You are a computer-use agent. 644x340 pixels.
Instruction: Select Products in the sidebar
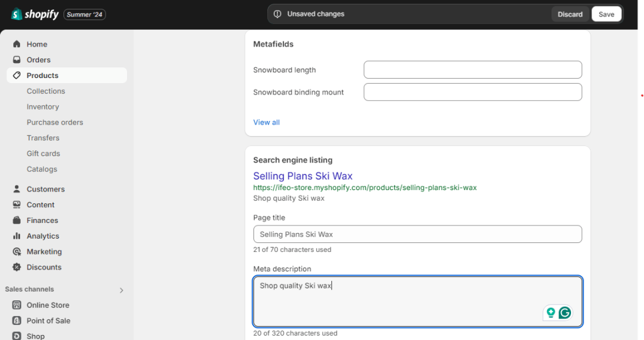(67, 75)
